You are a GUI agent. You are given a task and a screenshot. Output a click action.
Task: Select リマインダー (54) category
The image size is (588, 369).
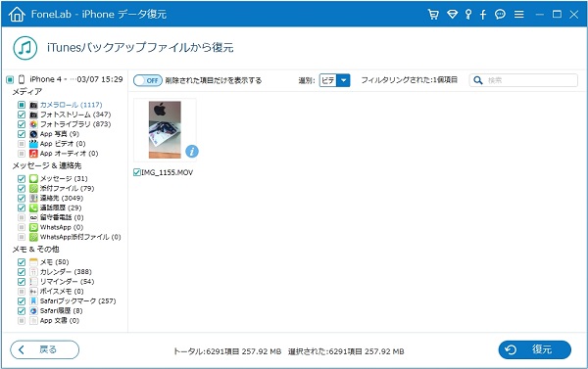(67, 282)
